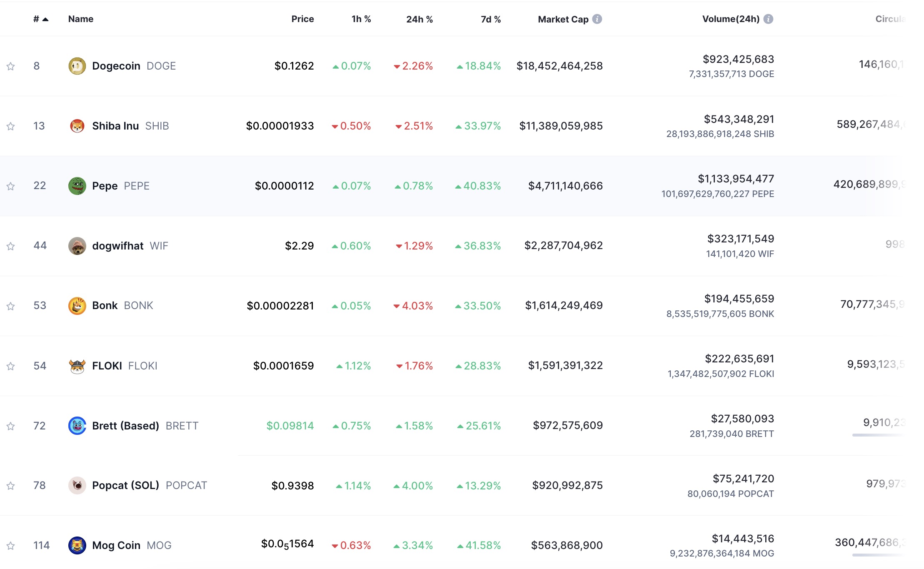Viewport: 924px width, 569px height.
Task: Click Pepe volume $1,133,954,477
Action: [x=736, y=179]
